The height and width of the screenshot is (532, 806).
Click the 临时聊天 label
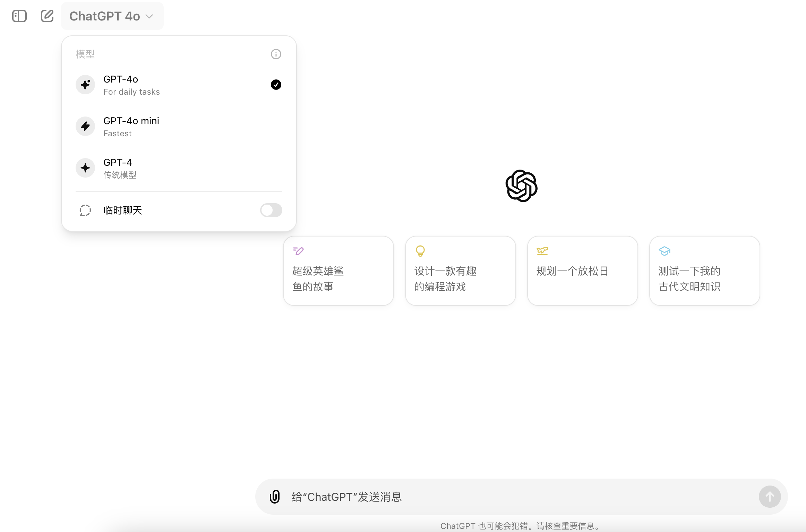(123, 210)
